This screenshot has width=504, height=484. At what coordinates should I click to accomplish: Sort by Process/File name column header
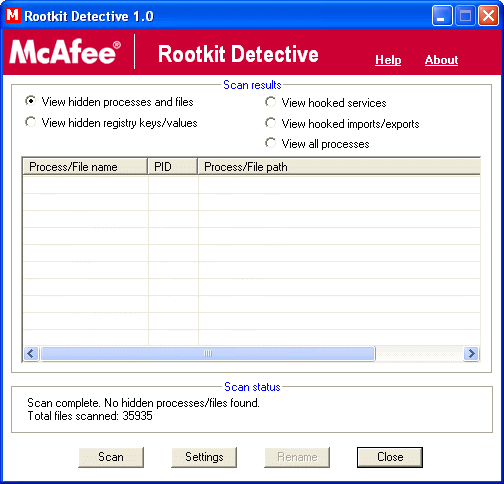click(85, 166)
